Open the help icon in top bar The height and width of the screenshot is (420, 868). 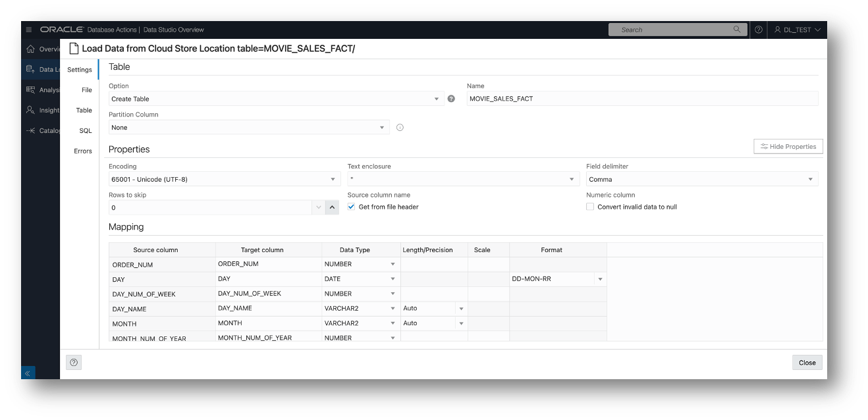click(759, 30)
